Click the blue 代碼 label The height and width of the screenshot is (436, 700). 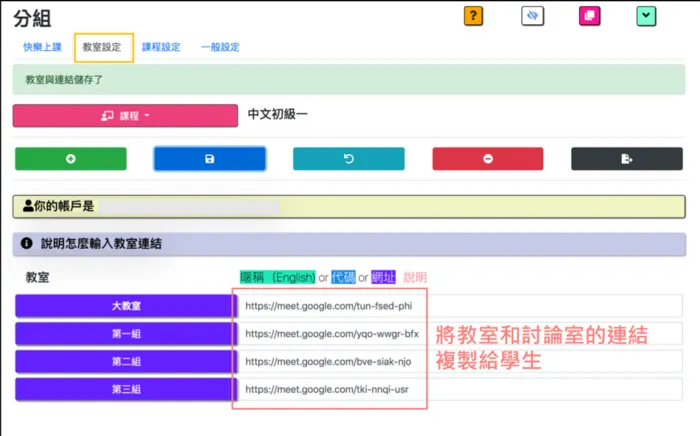coord(343,278)
